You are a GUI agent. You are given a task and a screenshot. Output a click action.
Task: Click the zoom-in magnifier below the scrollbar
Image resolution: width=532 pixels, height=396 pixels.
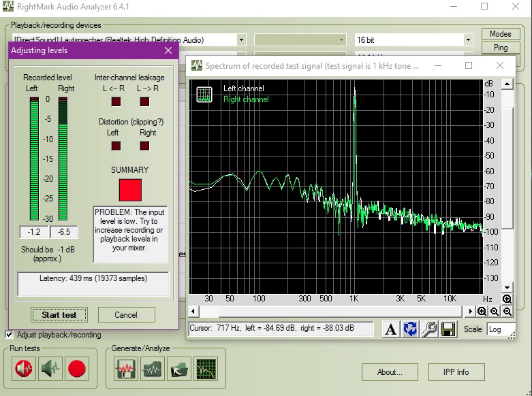(x=482, y=311)
